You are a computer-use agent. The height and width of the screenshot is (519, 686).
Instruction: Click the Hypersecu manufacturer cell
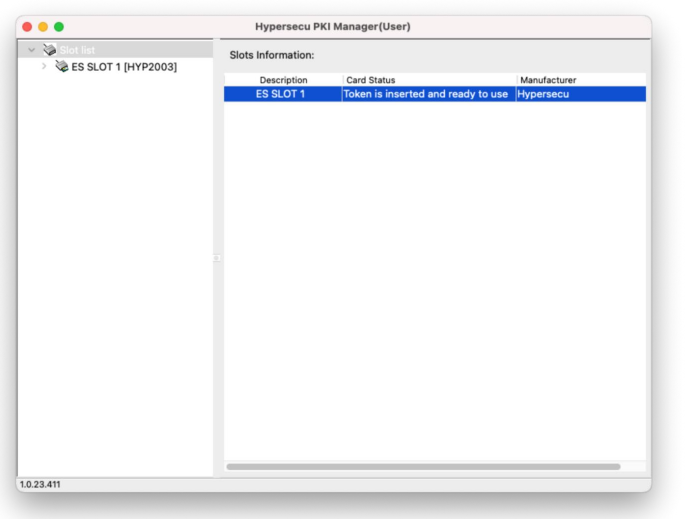[581, 94]
